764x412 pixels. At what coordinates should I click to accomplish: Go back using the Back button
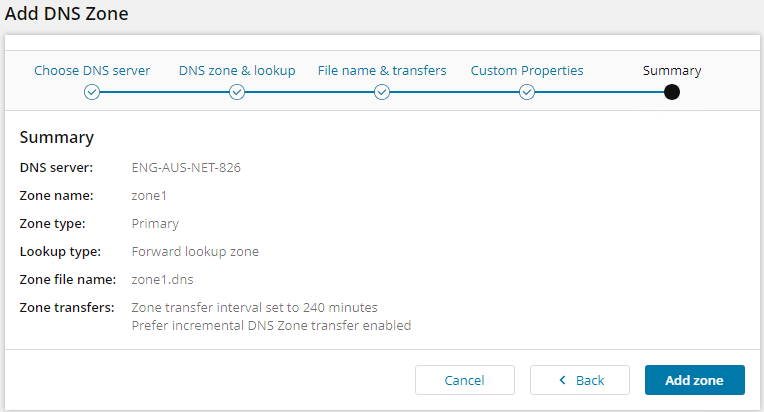click(x=580, y=380)
